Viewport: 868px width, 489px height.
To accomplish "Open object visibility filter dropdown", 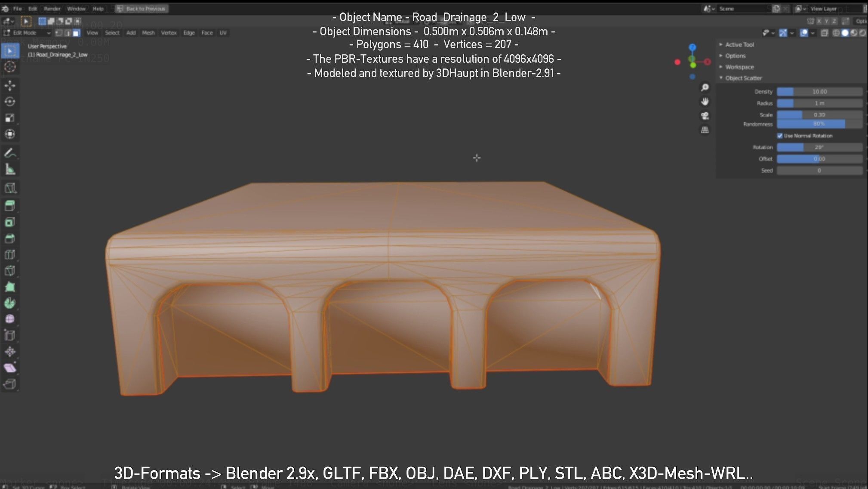I will (768, 33).
